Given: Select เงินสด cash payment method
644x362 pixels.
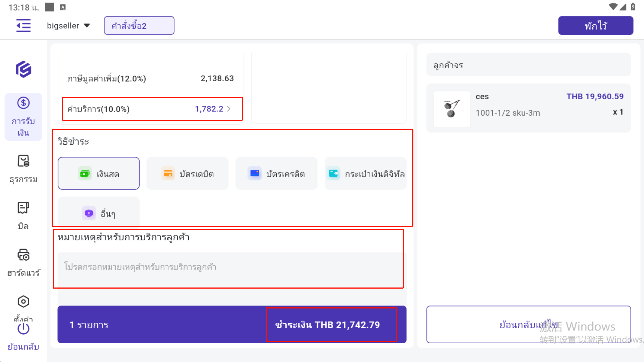Looking at the screenshot, I should click(x=99, y=174).
